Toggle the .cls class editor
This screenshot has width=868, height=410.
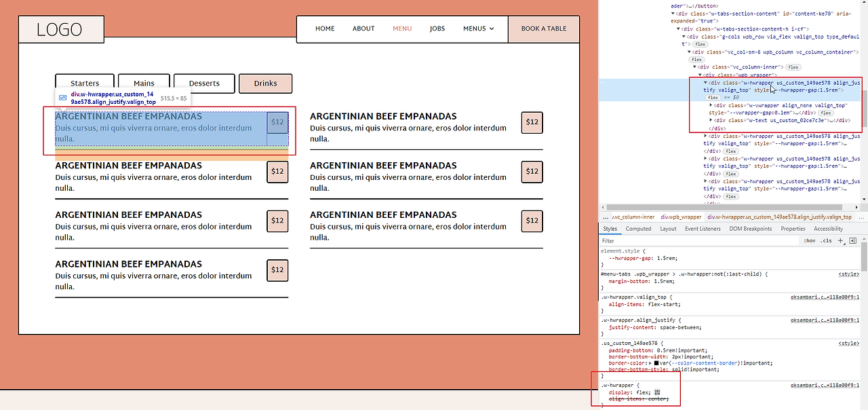(826, 240)
